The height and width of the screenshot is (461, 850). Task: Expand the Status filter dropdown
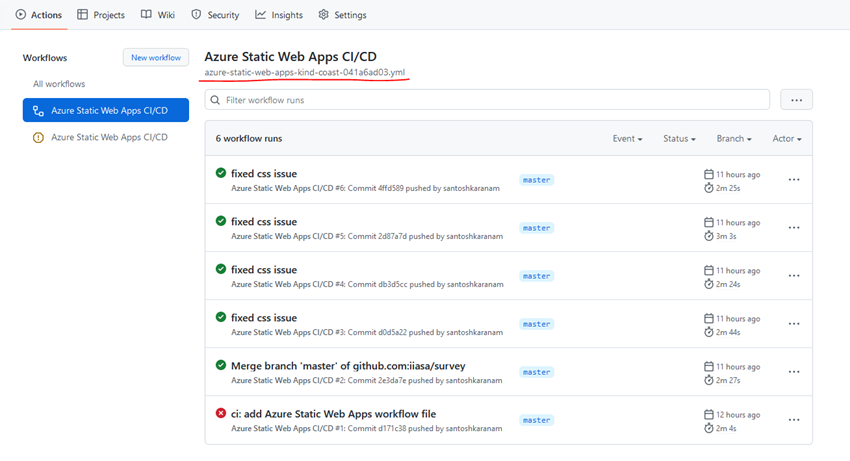click(679, 138)
